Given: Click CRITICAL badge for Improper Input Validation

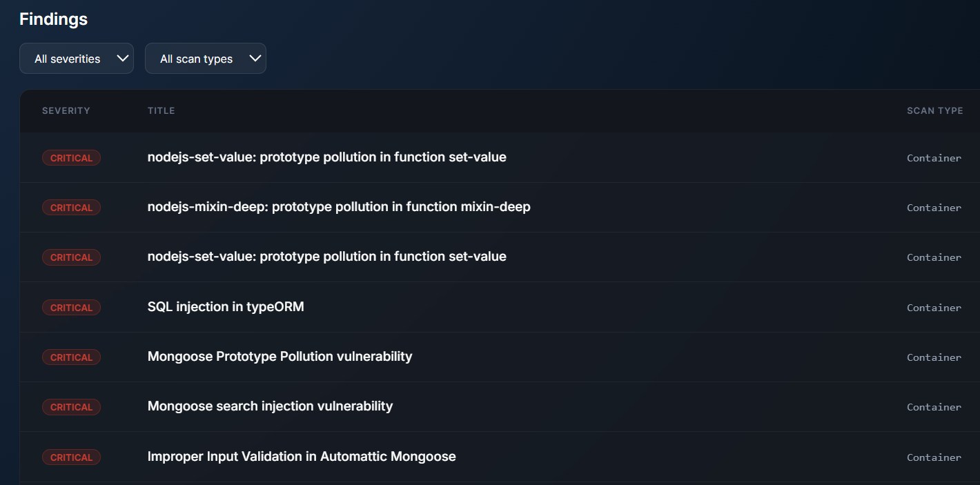Looking at the screenshot, I should [x=71, y=457].
